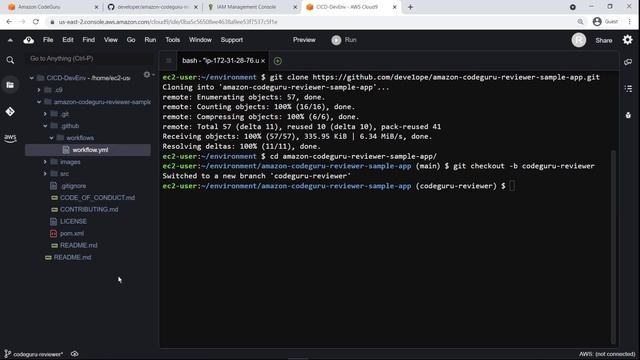640x360 pixels.
Task: Open the file tree settings gear
Action: click(147, 75)
